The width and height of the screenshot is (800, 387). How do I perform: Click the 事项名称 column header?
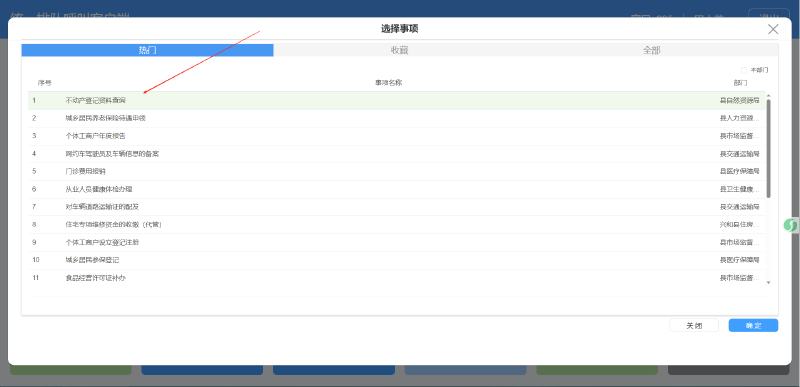[x=389, y=83]
